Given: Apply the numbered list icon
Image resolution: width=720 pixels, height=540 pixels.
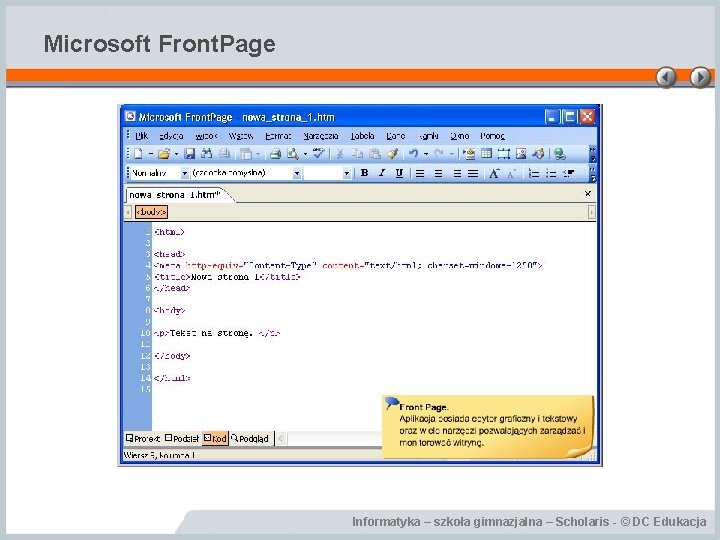Looking at the screenshot, I should point(534,173).
